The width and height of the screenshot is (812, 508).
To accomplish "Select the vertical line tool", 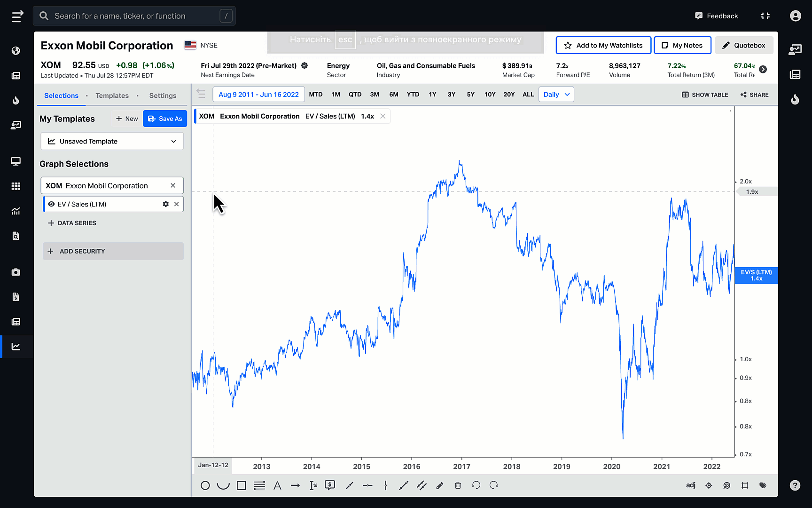I will [x=385, y=485].
